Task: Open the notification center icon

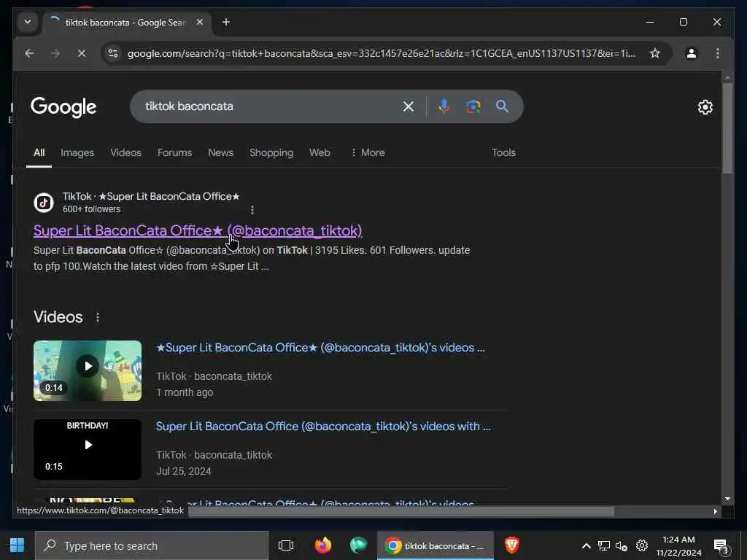Action: click(721, 547)
